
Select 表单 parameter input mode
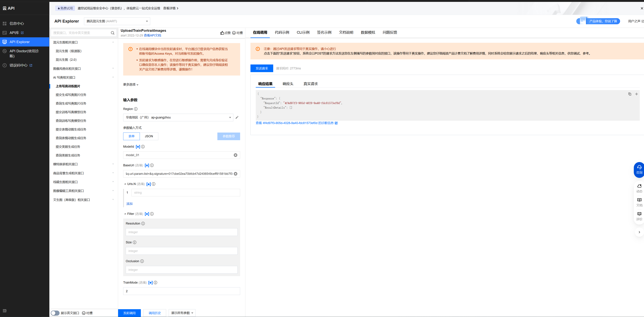click(x=132, y=136)
